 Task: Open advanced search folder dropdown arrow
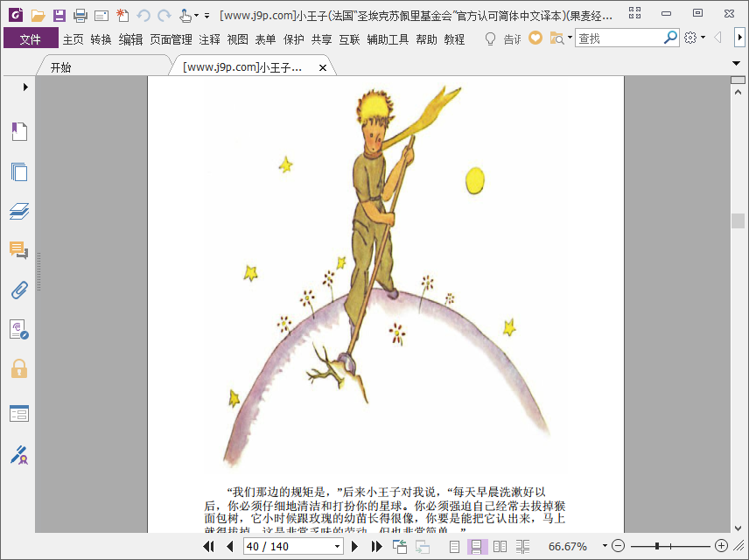coord(570,38)
